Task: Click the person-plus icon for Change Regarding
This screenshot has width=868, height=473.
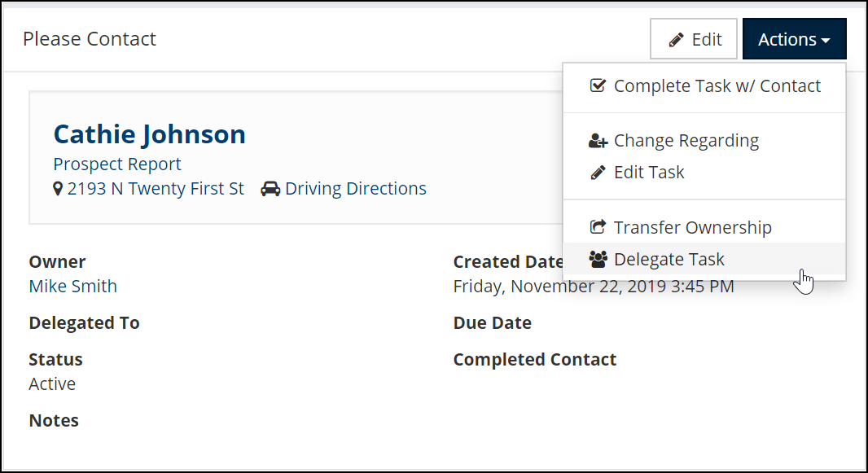Action: coord(598,141)
